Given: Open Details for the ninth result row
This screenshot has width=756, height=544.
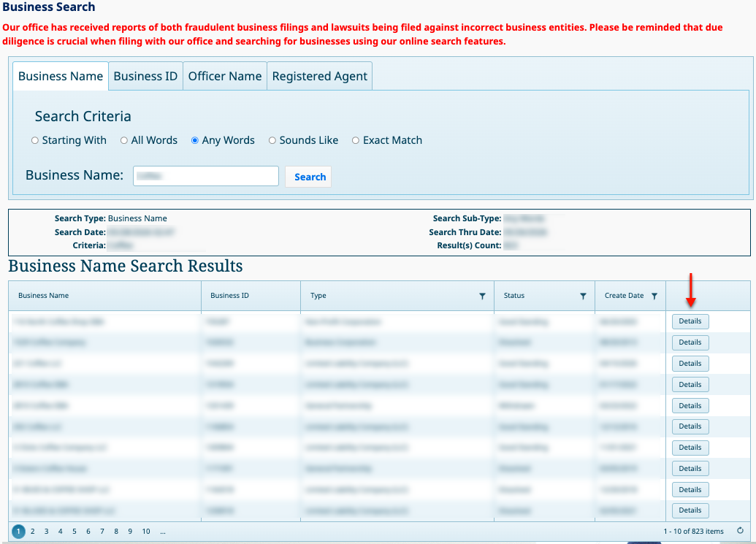Looking at the screenshot, I should (x=690, y=489).
